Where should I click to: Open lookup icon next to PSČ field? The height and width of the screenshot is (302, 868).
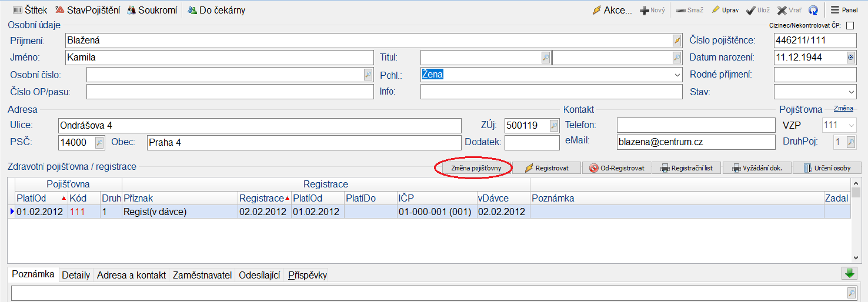(x=99, y=142)
